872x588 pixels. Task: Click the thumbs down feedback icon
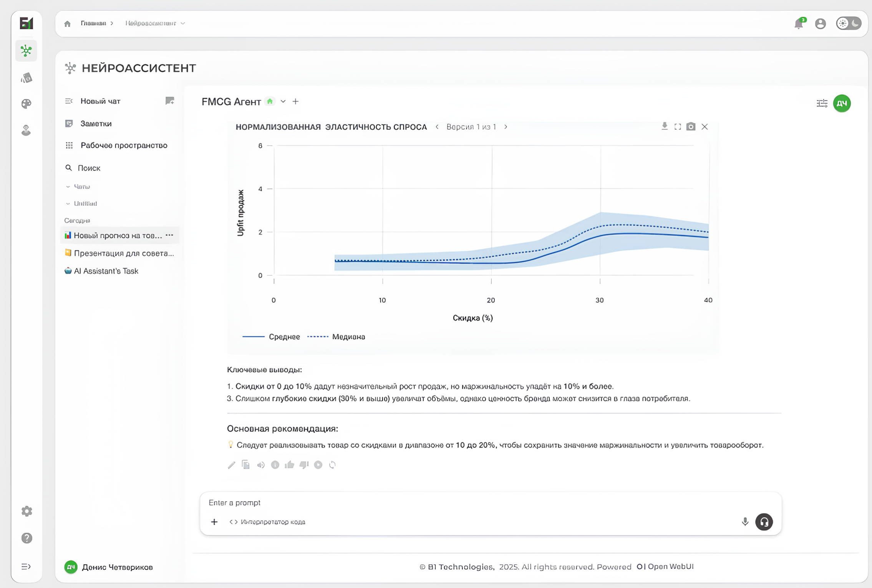pos(304,465)
